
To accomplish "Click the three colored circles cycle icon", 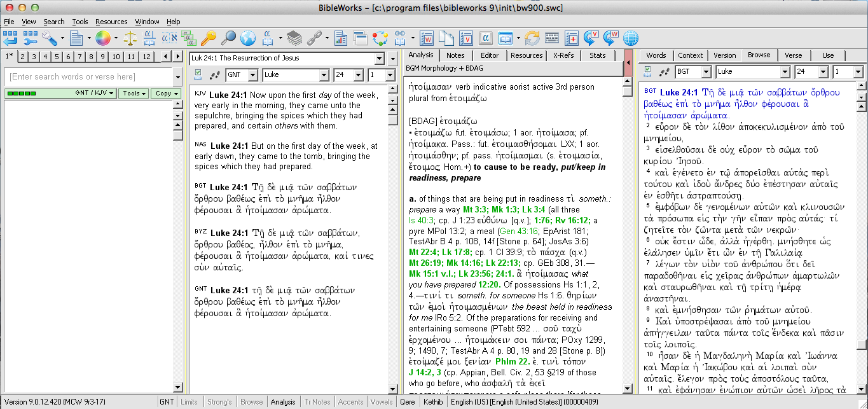I will (380, 38).
